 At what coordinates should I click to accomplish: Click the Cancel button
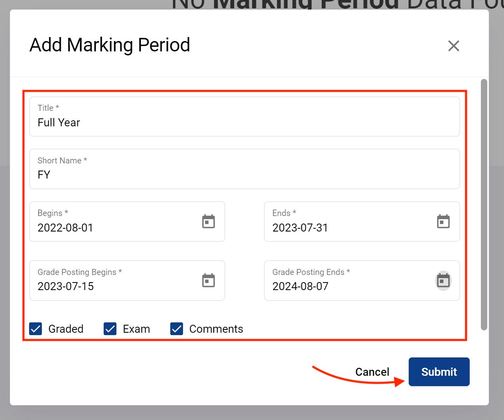click(372, 372)
